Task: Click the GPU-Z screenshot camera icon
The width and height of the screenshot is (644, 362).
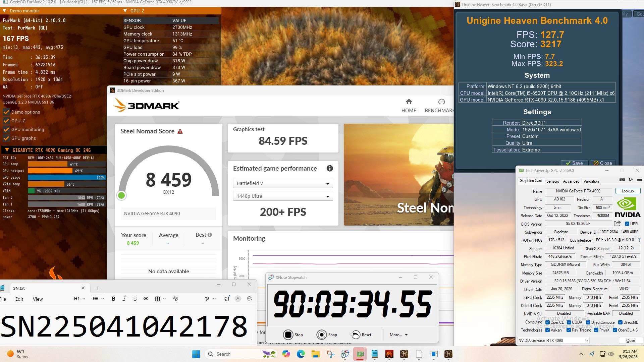Action: point(622,180)
